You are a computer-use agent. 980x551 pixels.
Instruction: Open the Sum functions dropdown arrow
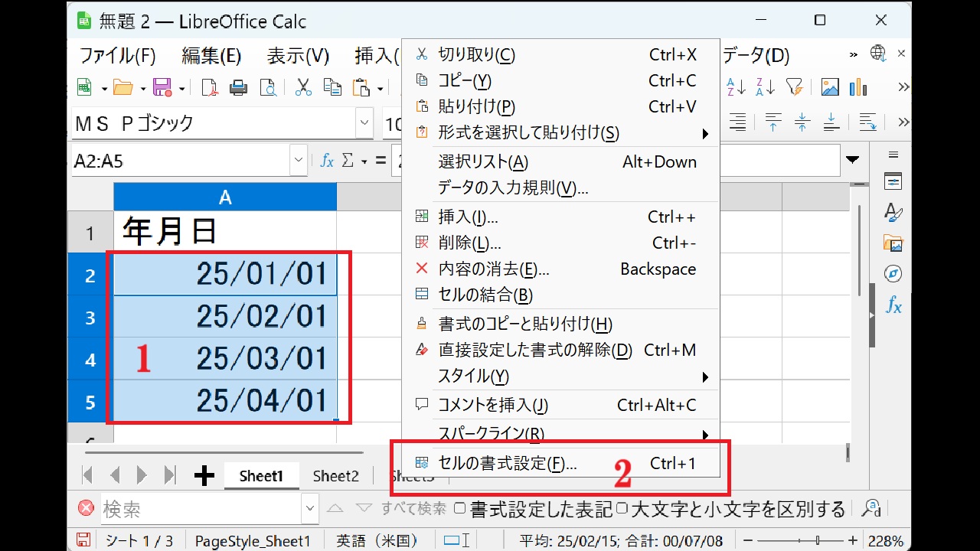coord(364,161)
